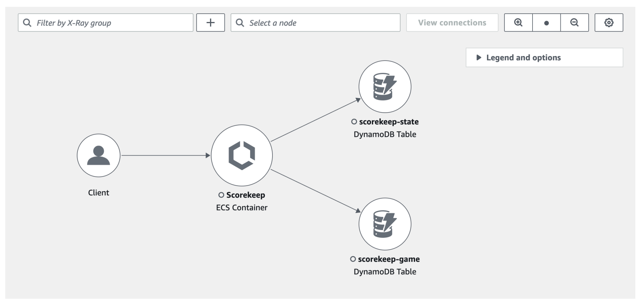The width and height of the screenshot is (644, 304).
Task: Click the View connections button
Action: point(452,23)
